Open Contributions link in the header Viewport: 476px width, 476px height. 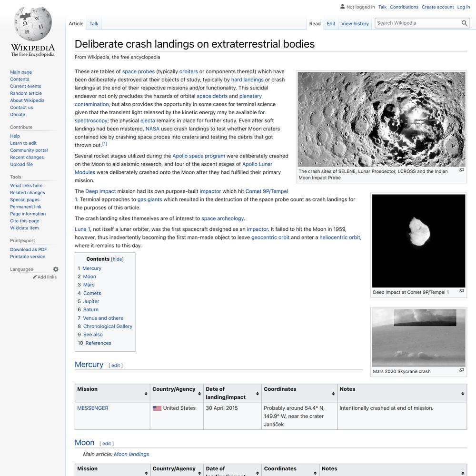point(404,7)
